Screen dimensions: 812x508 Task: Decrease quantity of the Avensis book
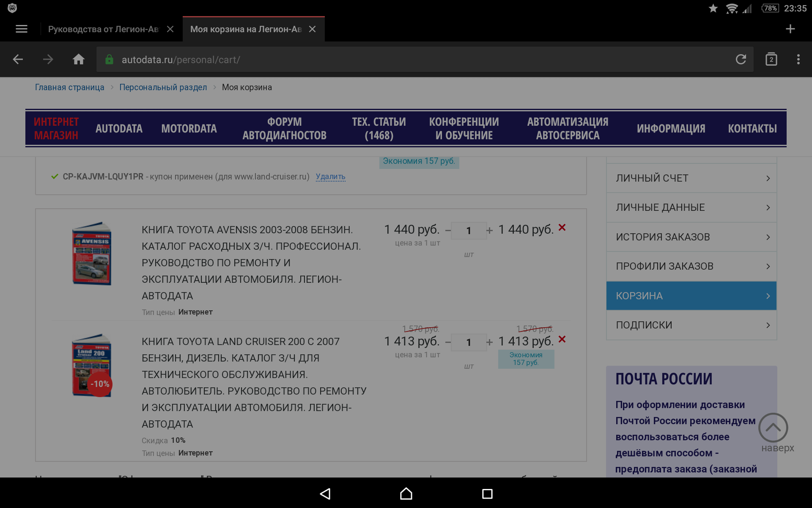(x=448, y=231)
